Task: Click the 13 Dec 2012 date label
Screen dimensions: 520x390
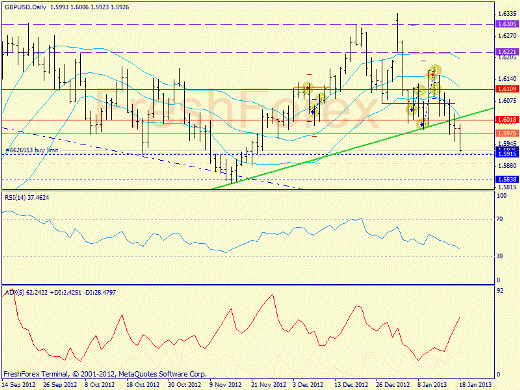Action: [x=351, y=384]
